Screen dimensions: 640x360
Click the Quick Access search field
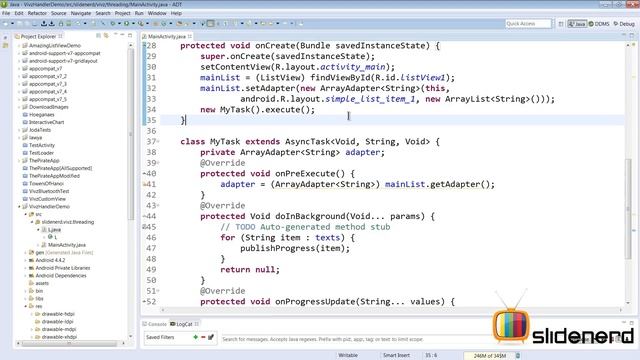pos(528,24)
